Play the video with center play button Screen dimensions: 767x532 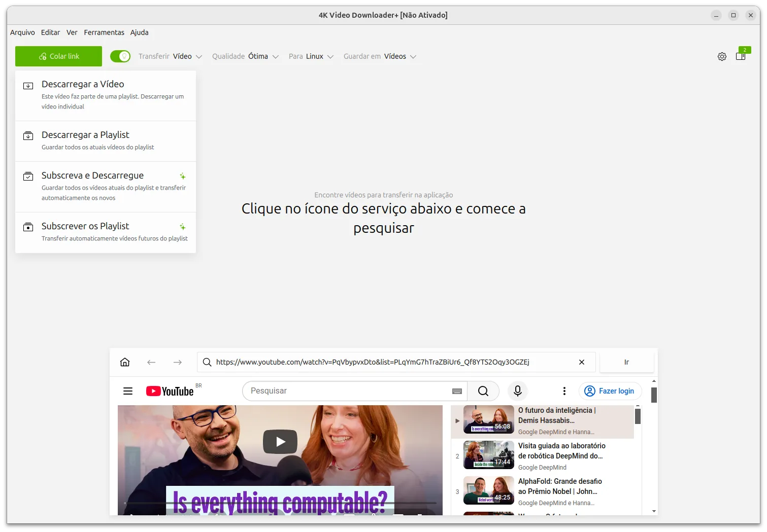pos(280,442)
